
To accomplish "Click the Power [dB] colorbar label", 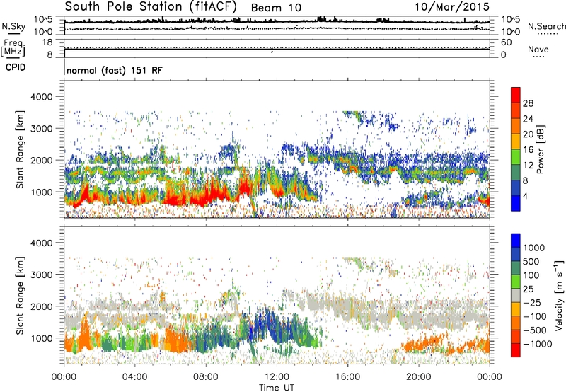I will (540, 149).
